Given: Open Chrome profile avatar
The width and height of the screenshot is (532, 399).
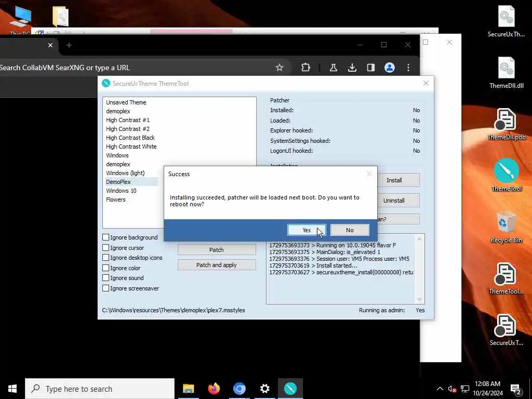Looking at the screenshot, I should (390, 68).
